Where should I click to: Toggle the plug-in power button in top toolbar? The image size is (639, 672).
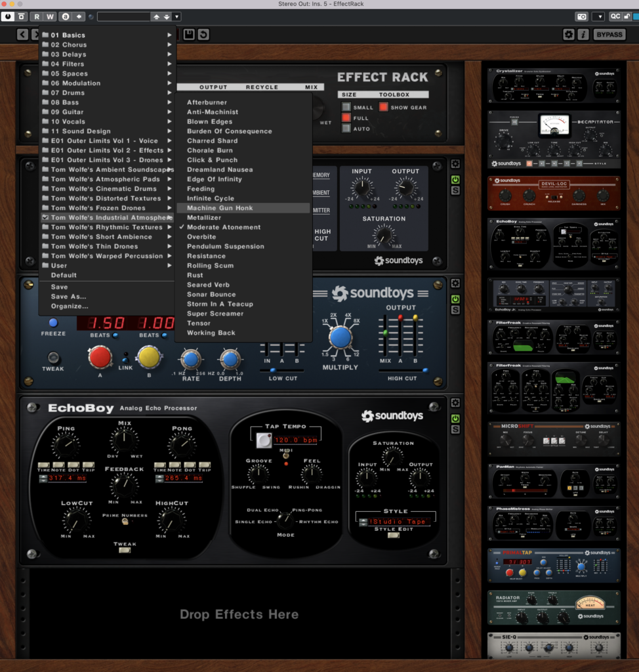8,16
